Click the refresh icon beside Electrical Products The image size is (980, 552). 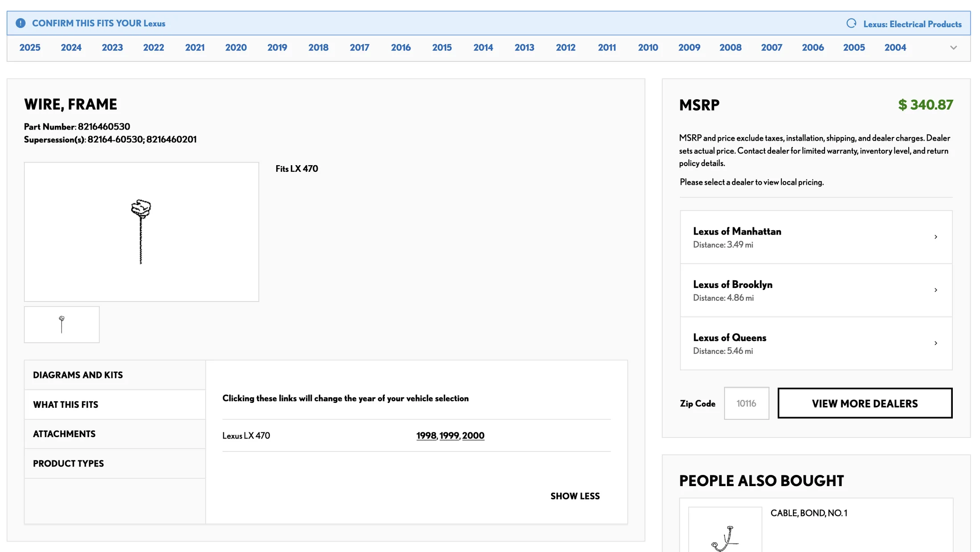coord(851,24)
